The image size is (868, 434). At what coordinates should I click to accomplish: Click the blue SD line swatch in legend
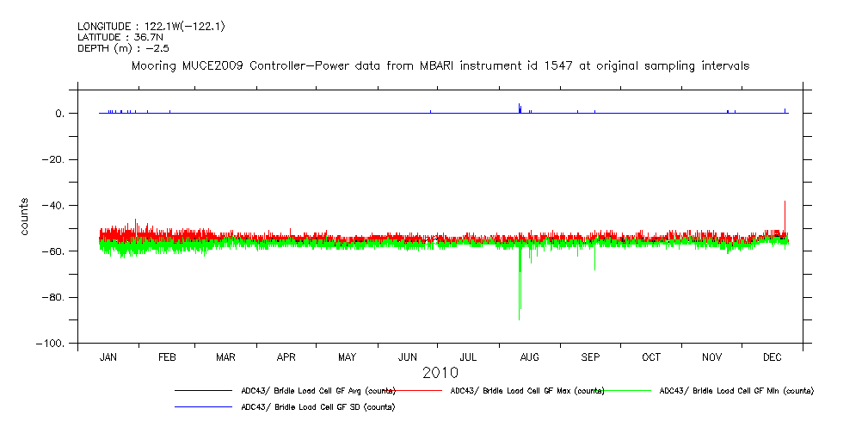coord(203,406)
